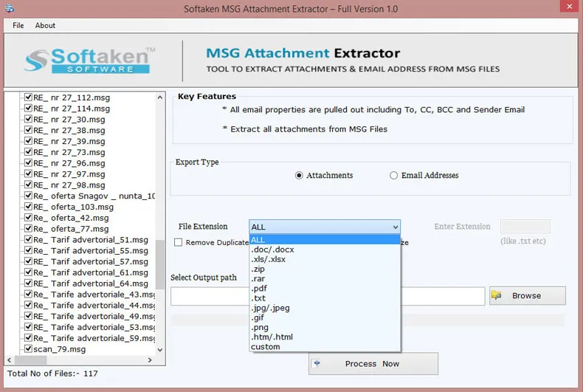Image resolution: width=583 pixels, height=392 pixels.
Task: Select the Email Addresses export type
Action: (x=393, y=175)
